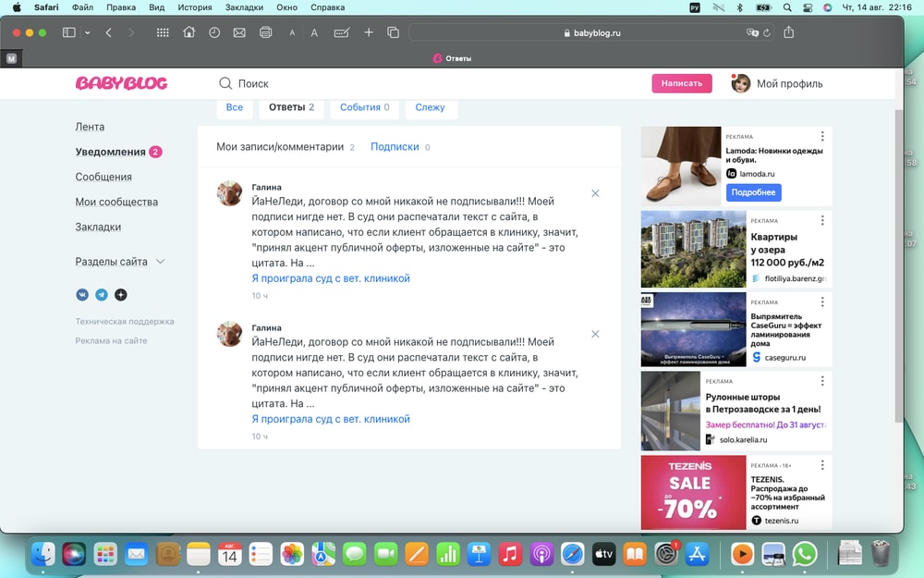Open the Lamoda ad options menu
Screen dimensions: 924x578
point(821,137)
